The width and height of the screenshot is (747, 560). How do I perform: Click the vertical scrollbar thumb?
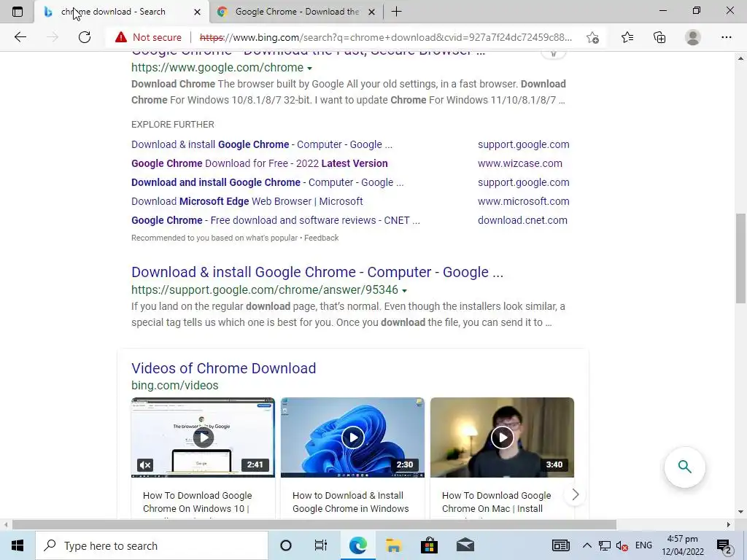(x=740, y=257)
